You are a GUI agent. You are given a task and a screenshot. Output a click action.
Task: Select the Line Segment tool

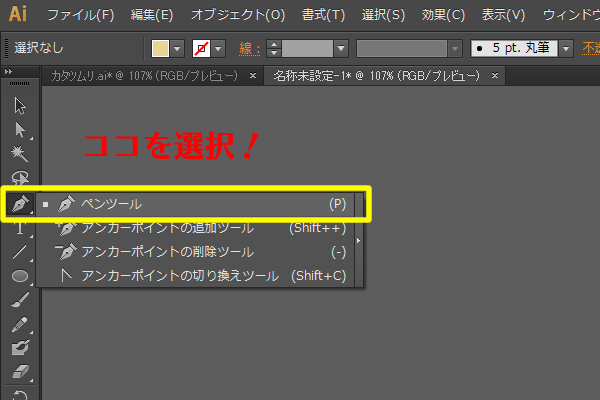[20, 251]
